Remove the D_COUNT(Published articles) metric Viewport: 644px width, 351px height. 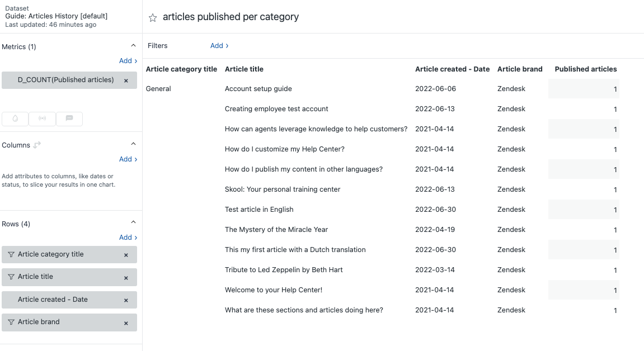point(126,80)
